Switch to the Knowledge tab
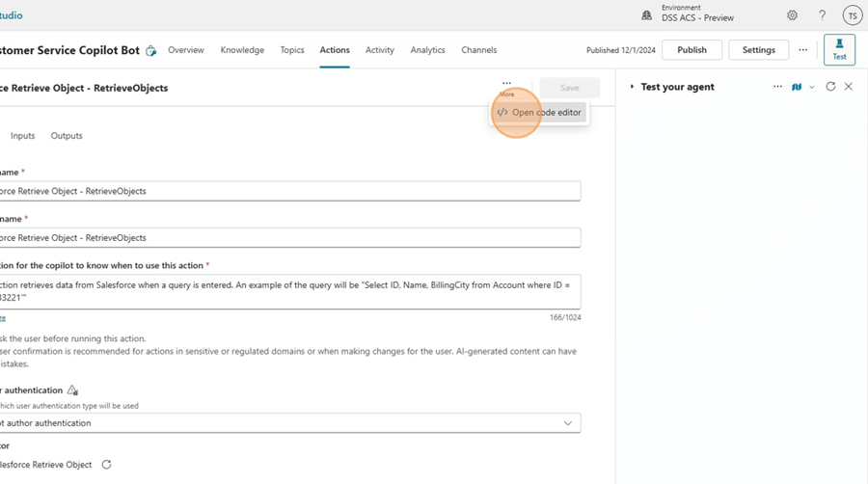The height and width of the screenshot is (484, 868). tap(242, 50)
